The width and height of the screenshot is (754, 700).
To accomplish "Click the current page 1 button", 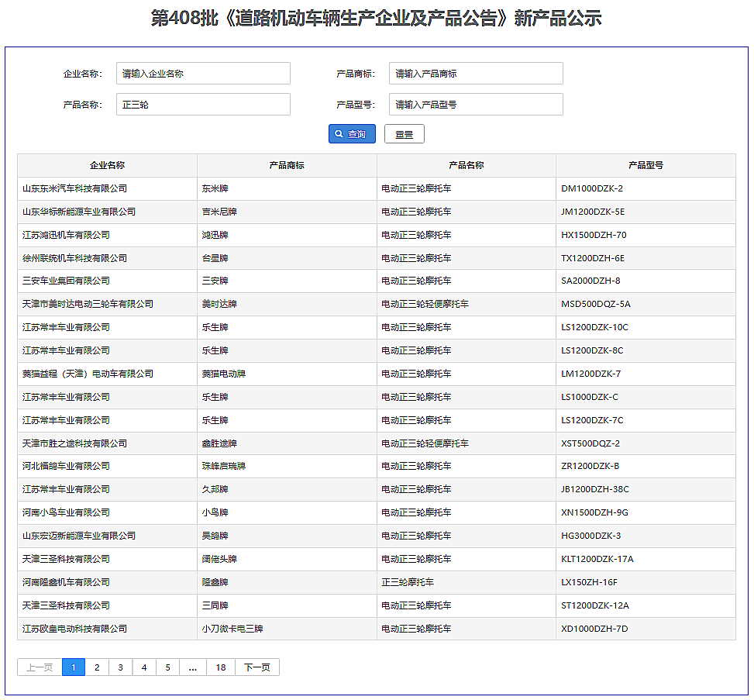I will pos(74,667).
